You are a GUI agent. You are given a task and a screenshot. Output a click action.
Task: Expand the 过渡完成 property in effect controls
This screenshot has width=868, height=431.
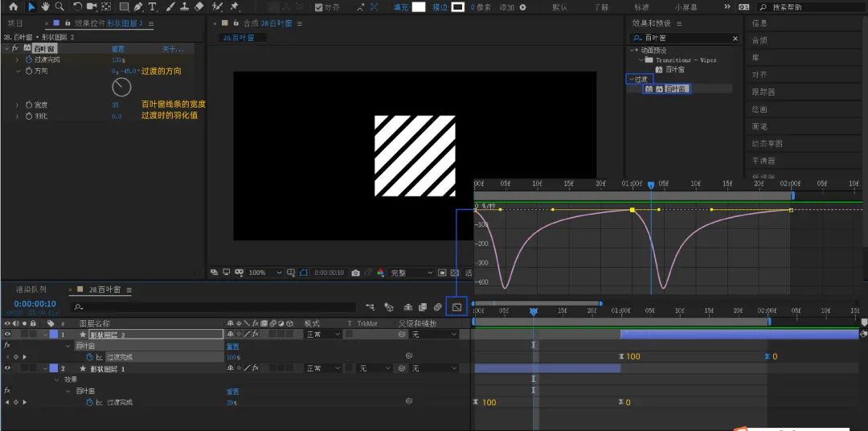(x=17, y=60)
